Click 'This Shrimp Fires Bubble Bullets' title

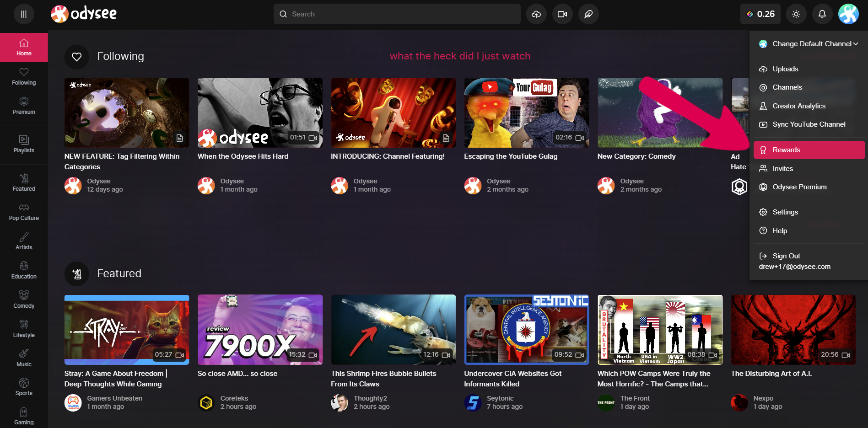coord(383,379)
